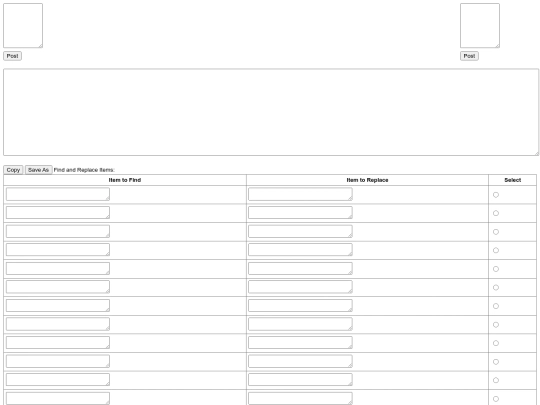Select the radio button in the second table row

[x=496, y=213]
